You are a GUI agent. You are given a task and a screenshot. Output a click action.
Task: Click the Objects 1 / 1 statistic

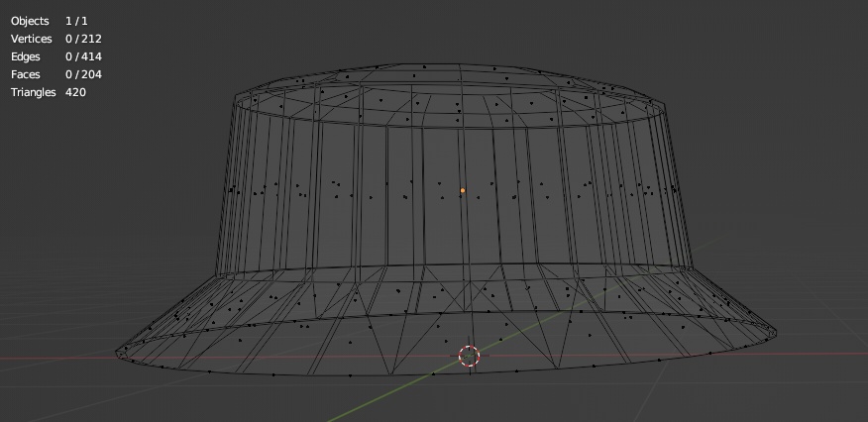click(50, 21)
